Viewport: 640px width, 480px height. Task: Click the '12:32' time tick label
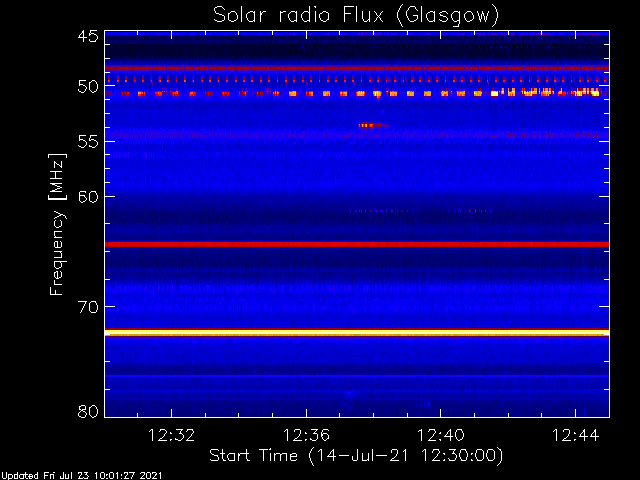(x=171, y=435)
